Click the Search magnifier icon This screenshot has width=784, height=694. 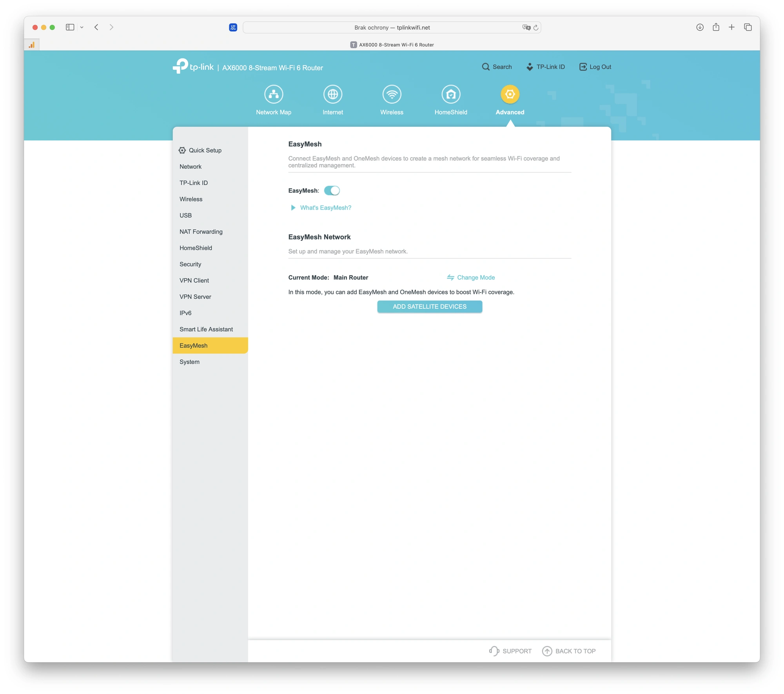[x=486, y=67]
